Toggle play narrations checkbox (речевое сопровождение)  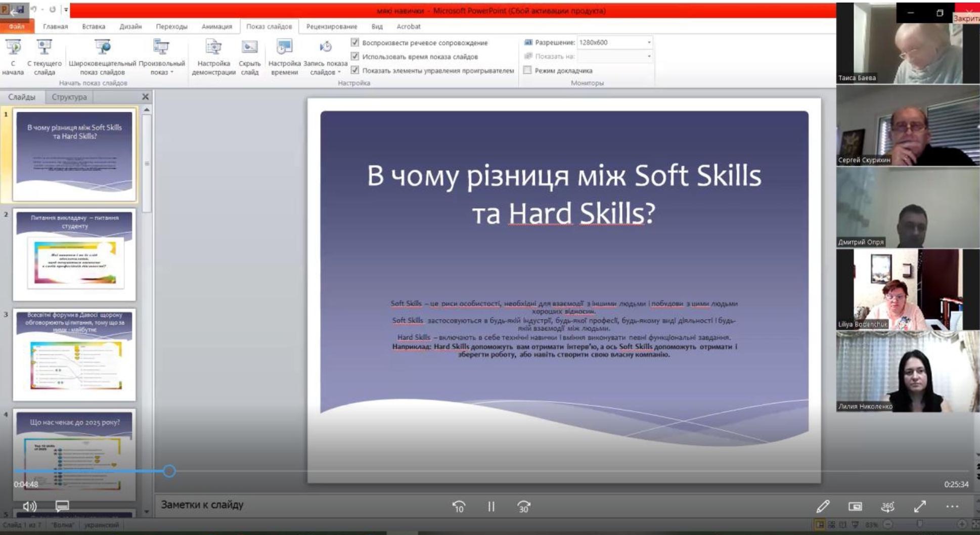[x=355, y=42]
